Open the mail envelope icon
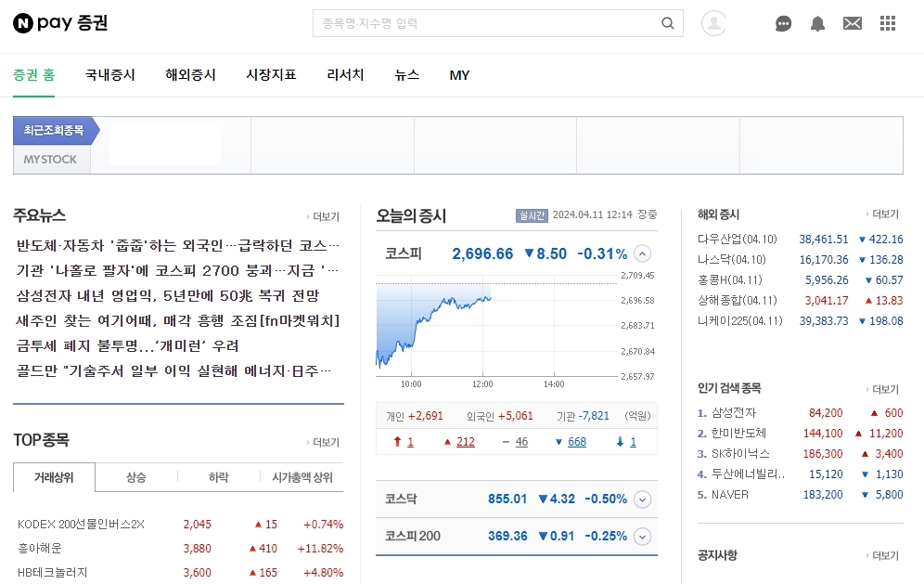This screenshot has height=584, width=924. 852,23
